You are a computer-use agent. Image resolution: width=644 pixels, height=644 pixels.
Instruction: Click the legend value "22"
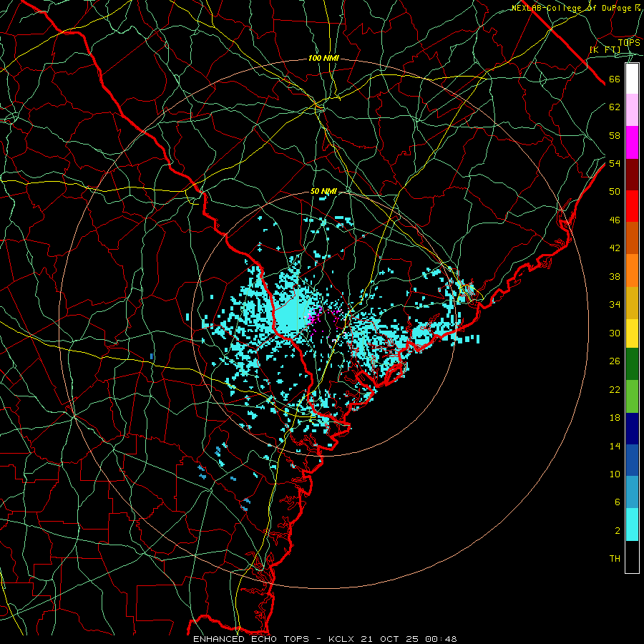point(615,389)
